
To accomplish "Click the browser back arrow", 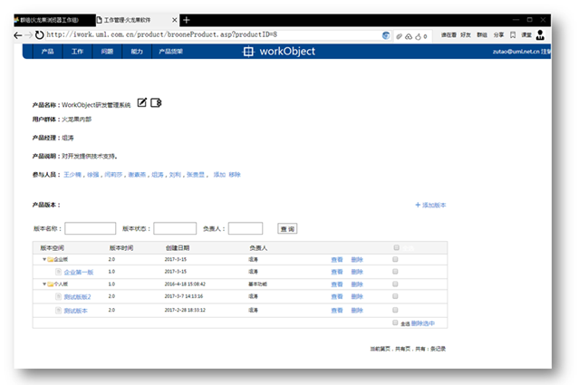I will (18, 35).
